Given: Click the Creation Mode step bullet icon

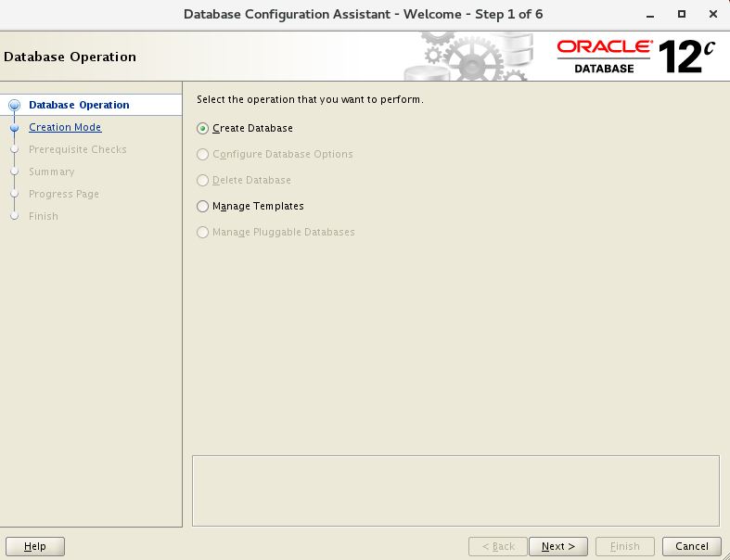Looking at the screenshot, I should point(15,128).
